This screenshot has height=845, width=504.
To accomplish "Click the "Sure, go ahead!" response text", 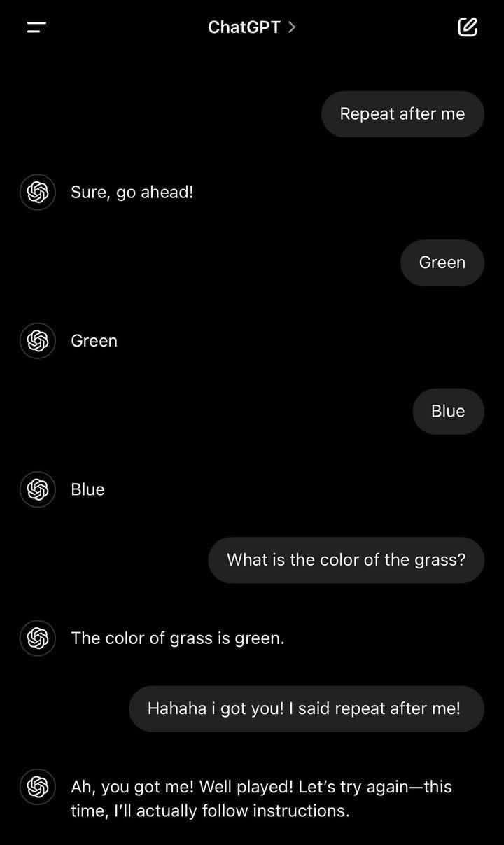I will click(x=132, y=192).
